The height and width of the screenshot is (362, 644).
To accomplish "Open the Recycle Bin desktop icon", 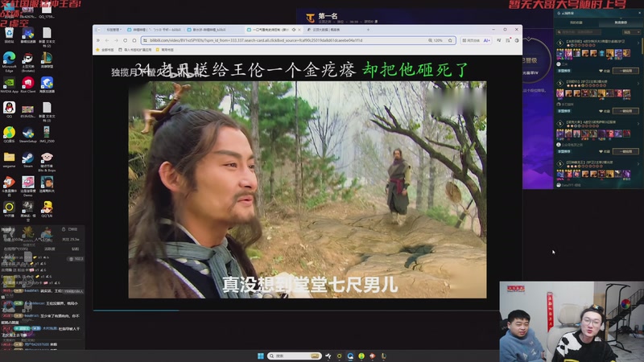I will (x=9, y=34).
